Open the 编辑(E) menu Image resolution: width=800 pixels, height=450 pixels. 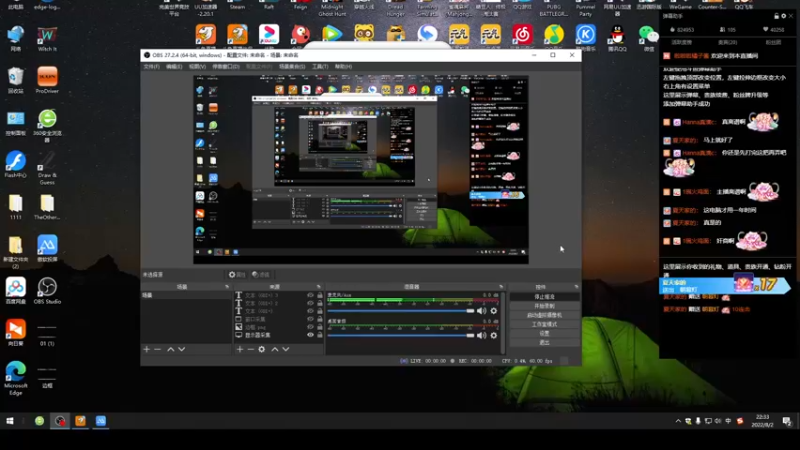(x=174, y=66)
